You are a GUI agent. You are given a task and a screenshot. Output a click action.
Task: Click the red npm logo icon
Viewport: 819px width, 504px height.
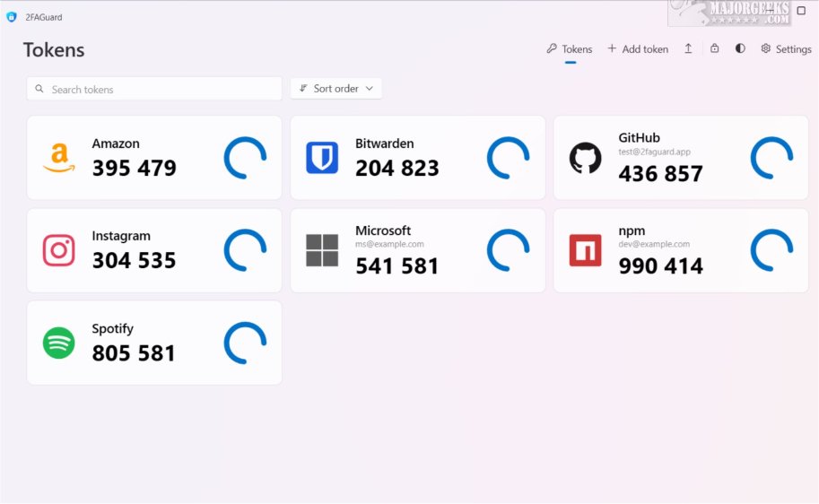point(585,250)
